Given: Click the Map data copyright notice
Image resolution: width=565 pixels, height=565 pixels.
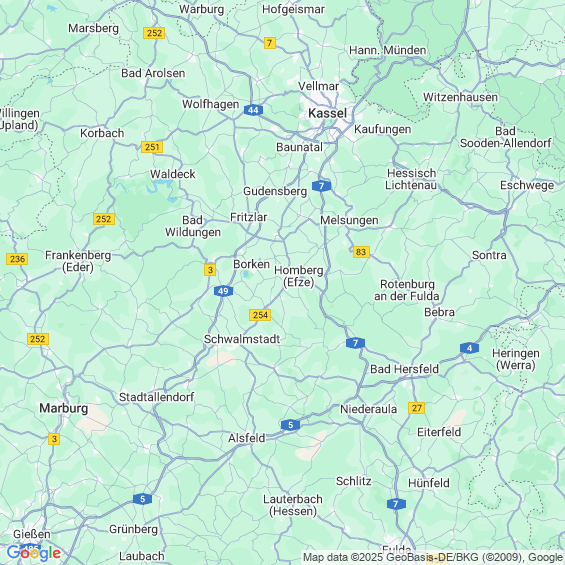Looking at the screenshot, I should 433,557.
